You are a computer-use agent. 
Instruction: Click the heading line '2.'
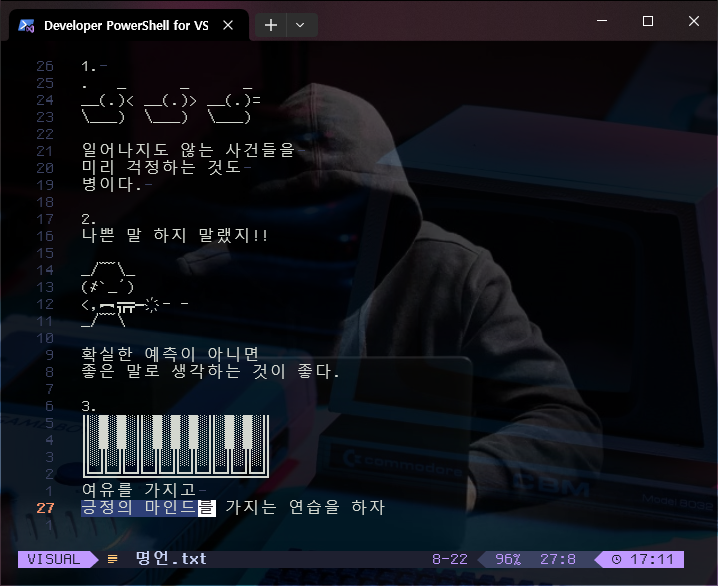pos(89,219)
